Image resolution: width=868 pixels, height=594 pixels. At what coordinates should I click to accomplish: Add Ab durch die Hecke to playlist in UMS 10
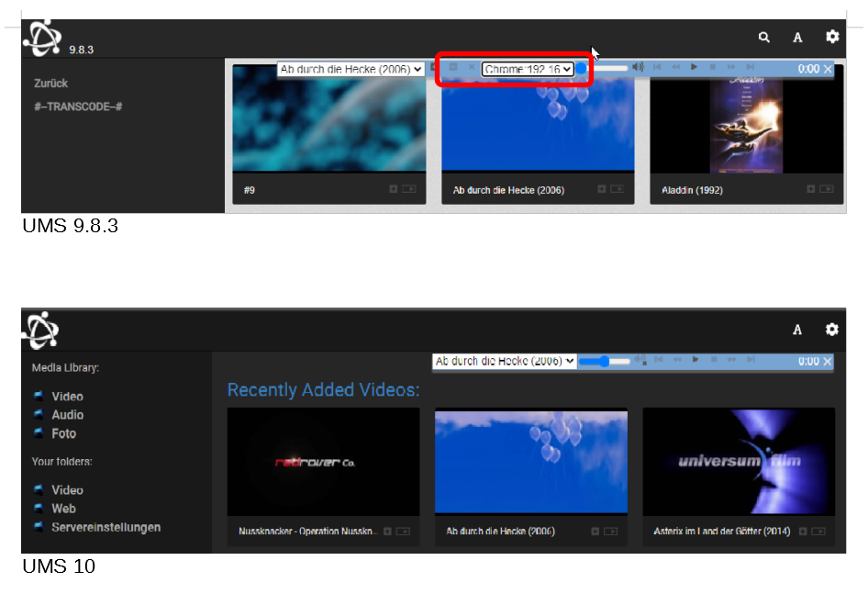tap(595, 532)
